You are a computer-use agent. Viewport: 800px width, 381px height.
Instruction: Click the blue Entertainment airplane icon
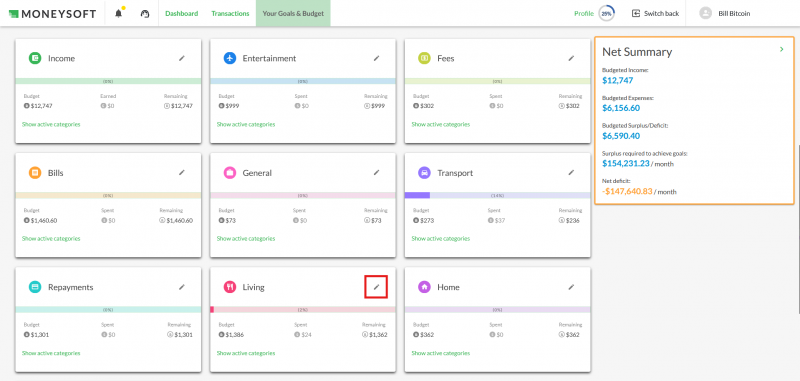(x=230, y=58)
